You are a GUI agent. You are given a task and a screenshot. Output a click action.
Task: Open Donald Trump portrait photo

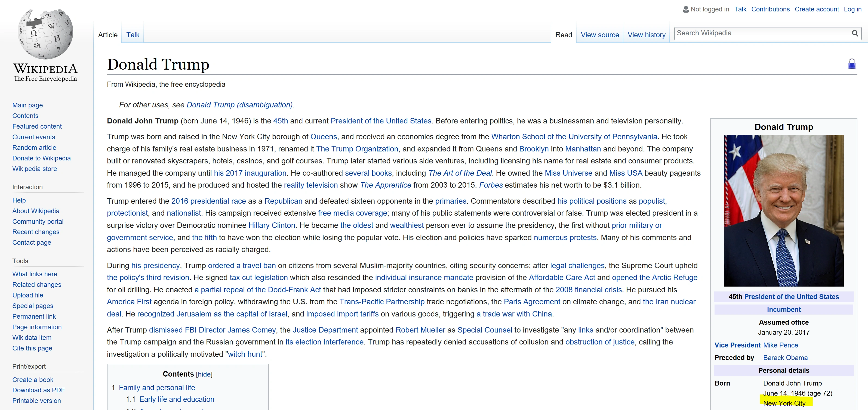tap(783, 210)
